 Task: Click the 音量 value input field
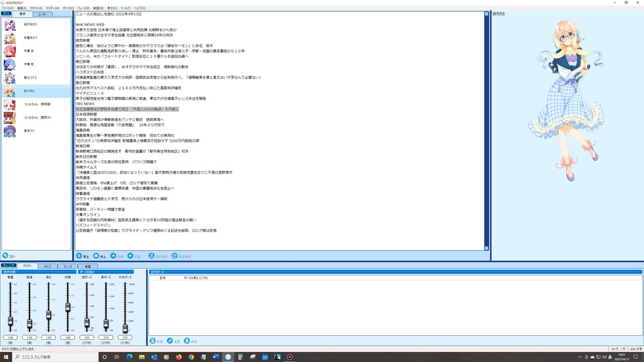tap(10, 337)
